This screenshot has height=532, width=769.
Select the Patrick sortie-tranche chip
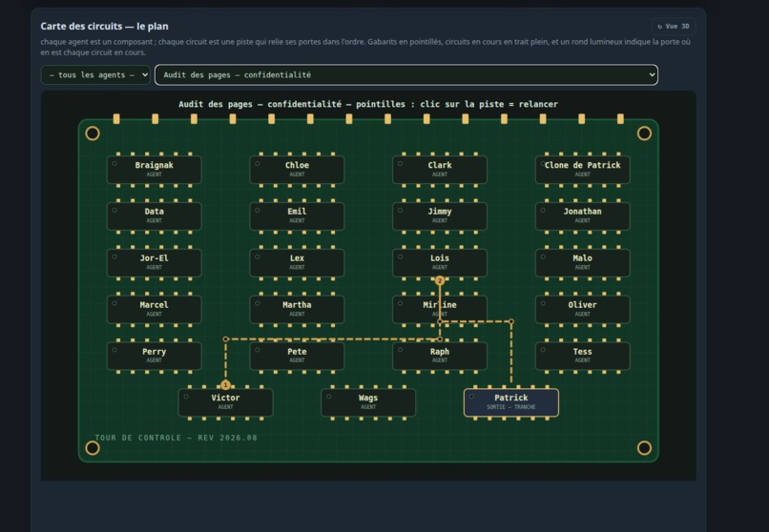coord(511,402)
